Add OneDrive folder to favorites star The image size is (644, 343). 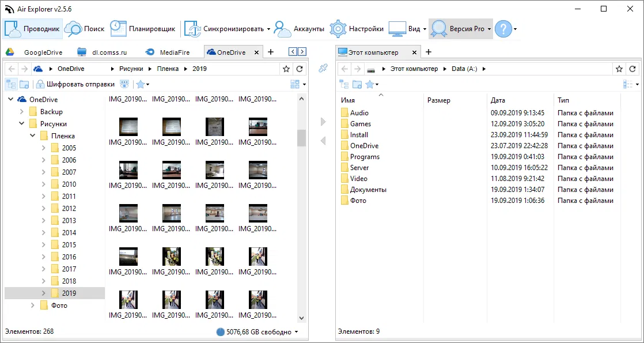coord(287,69)
